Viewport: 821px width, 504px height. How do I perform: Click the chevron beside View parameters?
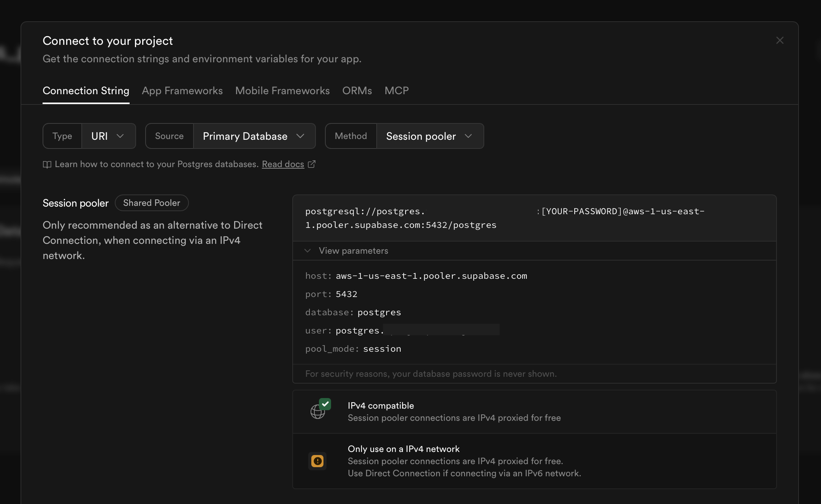click(308, 251)
